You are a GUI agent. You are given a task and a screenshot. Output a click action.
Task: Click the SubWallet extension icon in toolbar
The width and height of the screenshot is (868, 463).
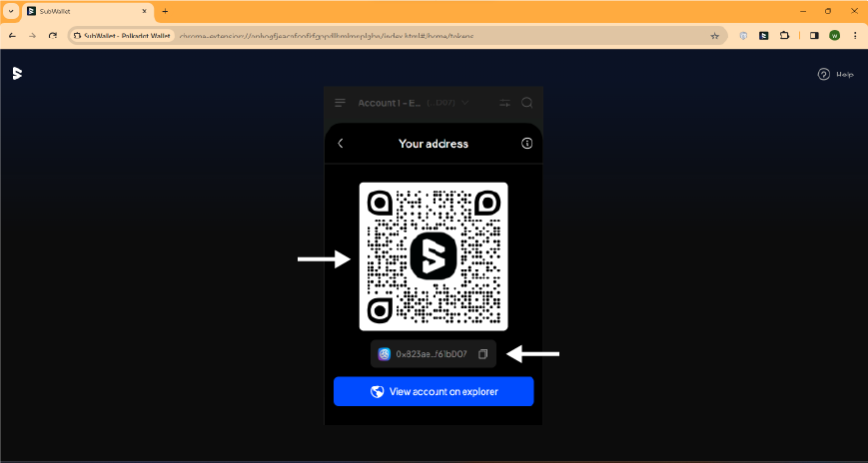click(763, 35)
